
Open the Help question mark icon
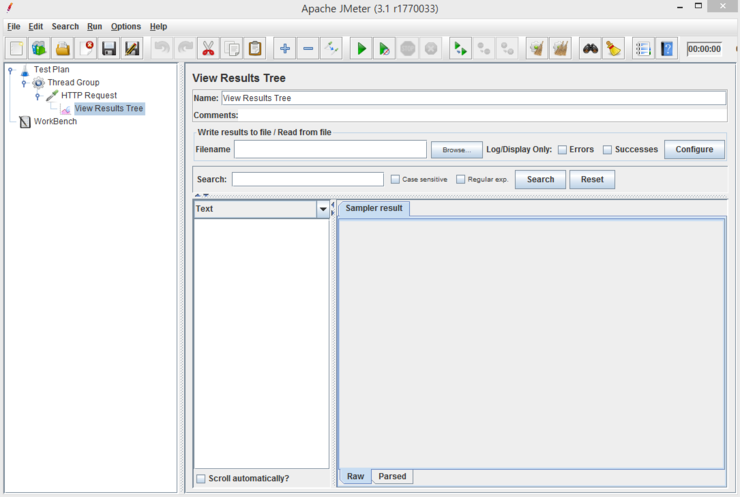tap(666, 49)
